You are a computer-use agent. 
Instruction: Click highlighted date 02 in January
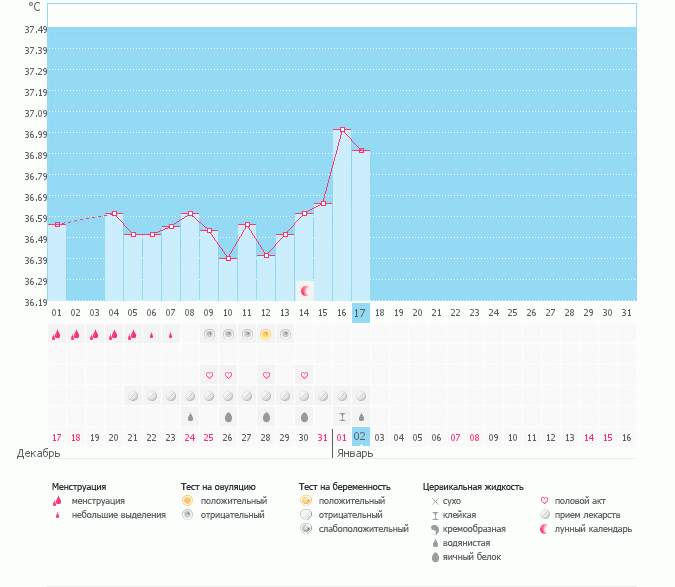361,437
